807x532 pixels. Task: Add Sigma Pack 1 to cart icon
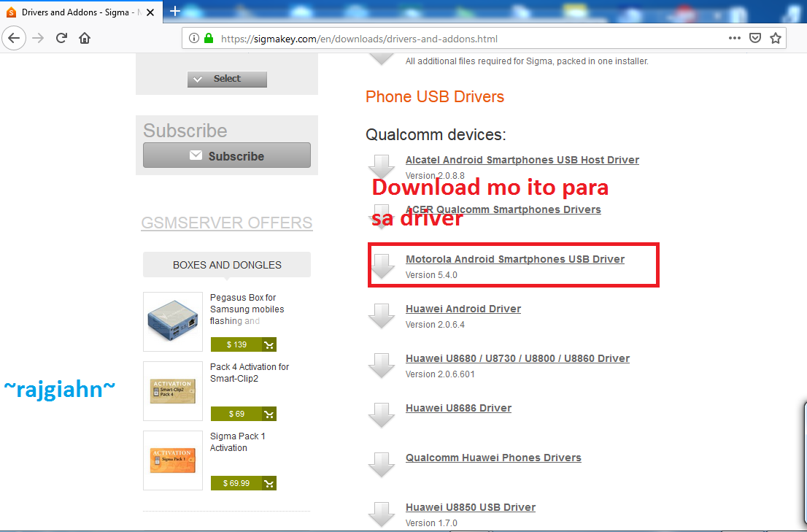point(269,484)
